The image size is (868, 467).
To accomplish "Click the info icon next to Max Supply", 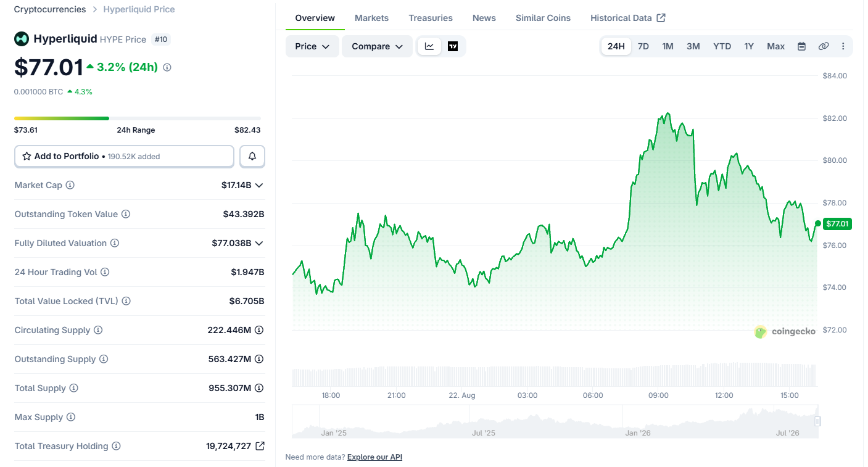I will click(x=71, y=417).
